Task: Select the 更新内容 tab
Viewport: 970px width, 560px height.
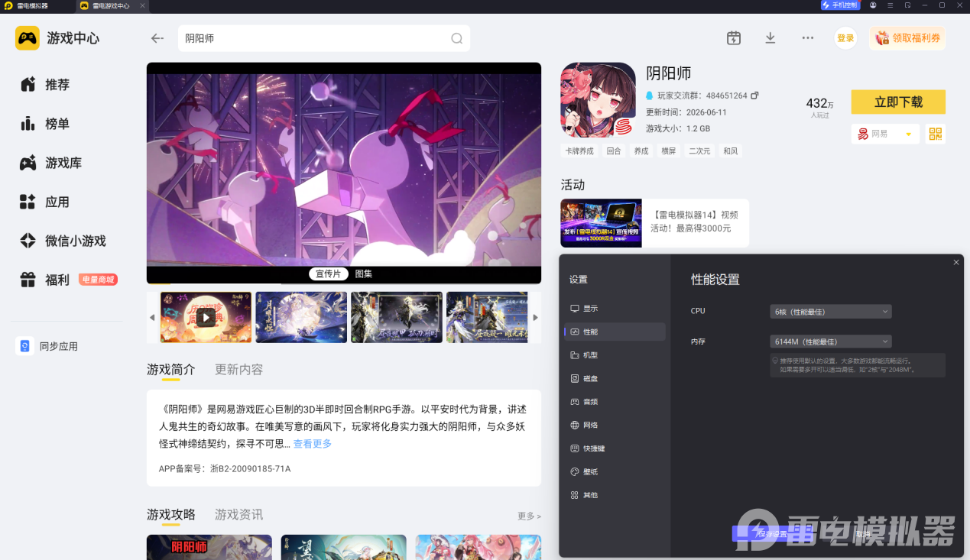Action: coord(239,370)
